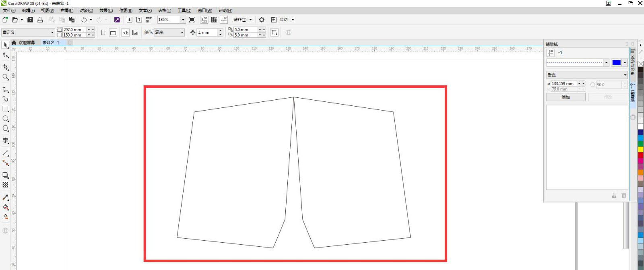Select the Eyedropper tool
The height and width of the screenshot is (270, 644).
click(6, 197)
